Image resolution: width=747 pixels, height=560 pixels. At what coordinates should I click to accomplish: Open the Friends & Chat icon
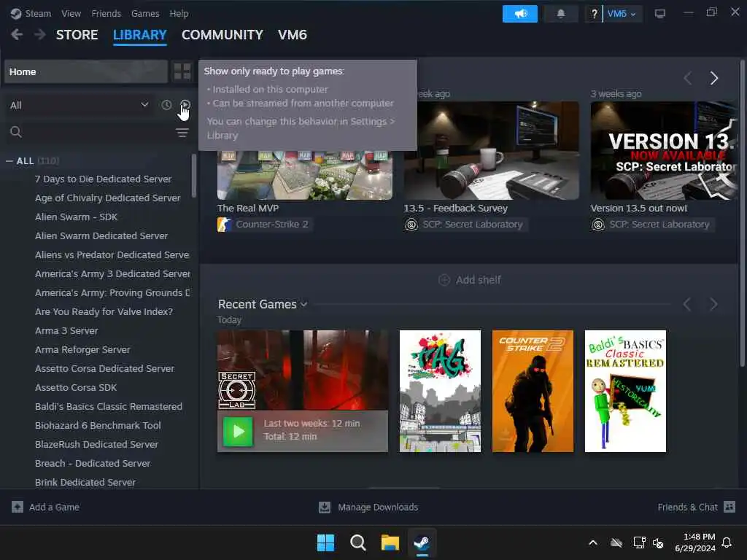click(729, 507)
